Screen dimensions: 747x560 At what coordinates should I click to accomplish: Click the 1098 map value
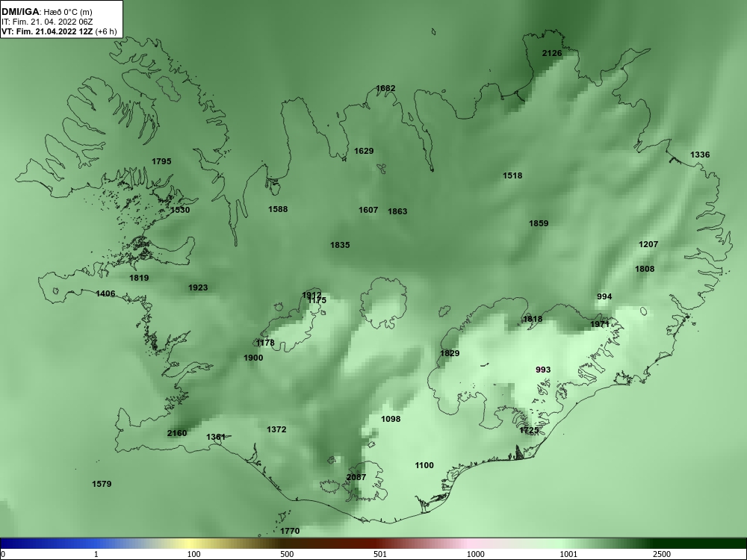[391, 419]
